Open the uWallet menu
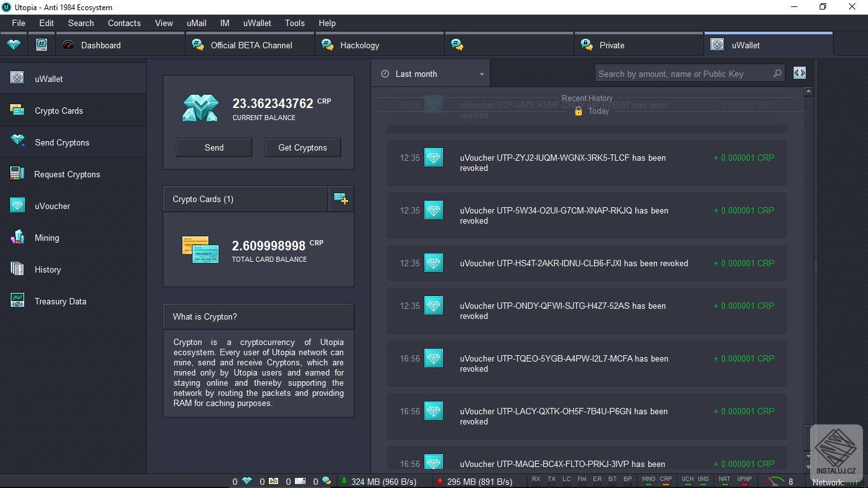Viewport: 868px width, 488px height. click(x=257, y=23)
